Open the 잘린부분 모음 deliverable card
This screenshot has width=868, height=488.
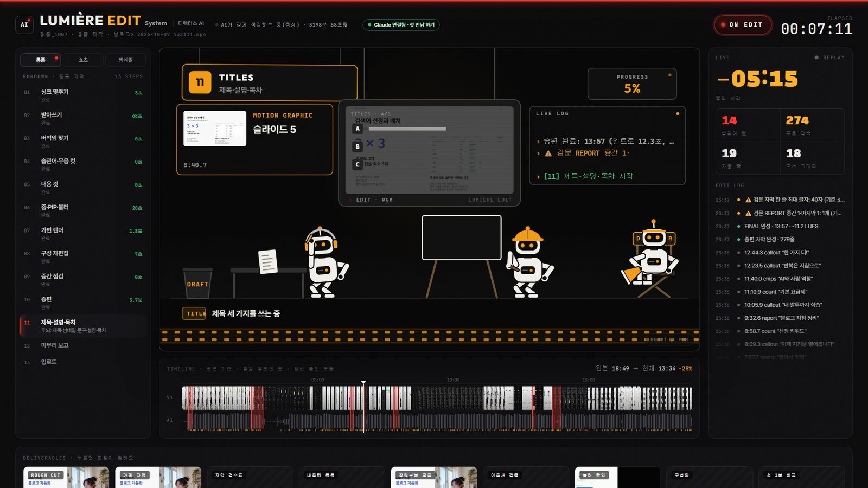point(434,477)
